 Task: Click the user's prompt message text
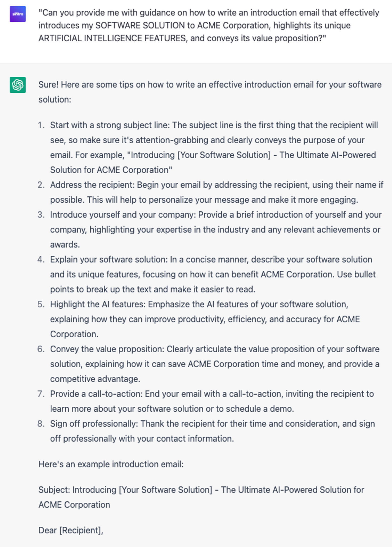point(209,25)
